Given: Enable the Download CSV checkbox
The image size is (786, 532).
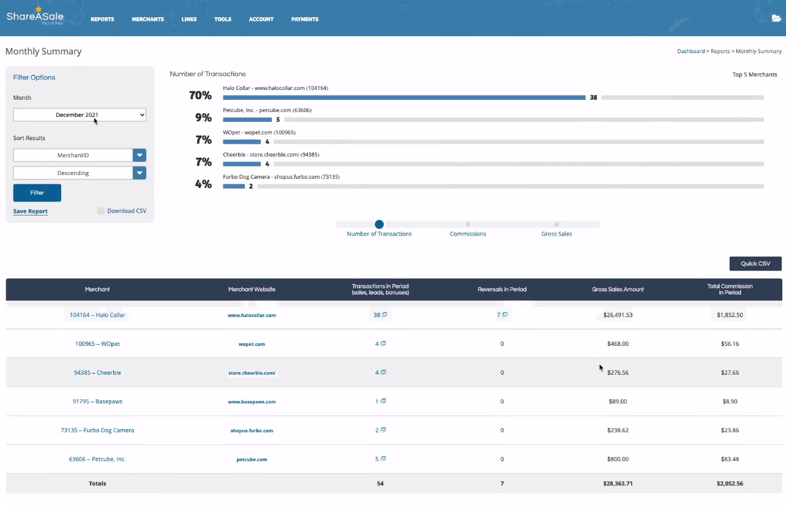Looking at the screenshot, I should tap(100, 211).
